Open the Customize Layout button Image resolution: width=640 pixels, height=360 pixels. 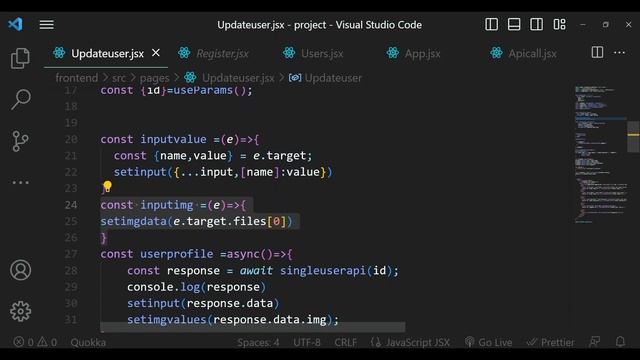click(560, 24)
